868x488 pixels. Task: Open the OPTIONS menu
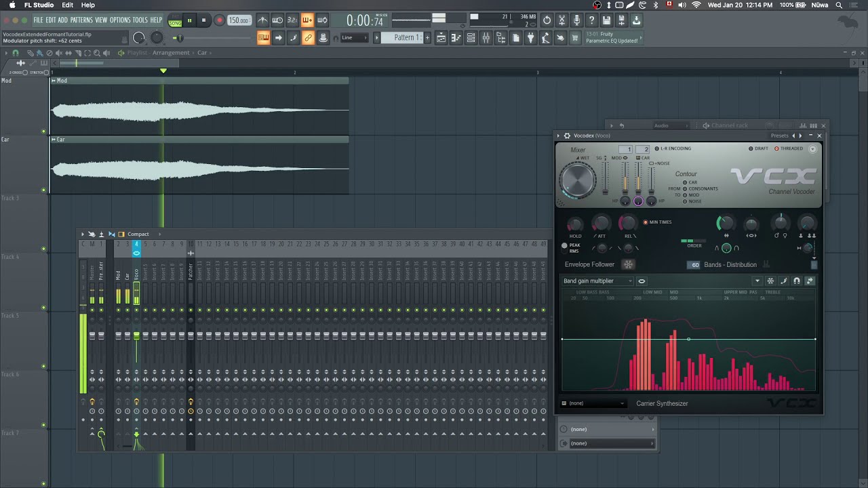point(120,20)
